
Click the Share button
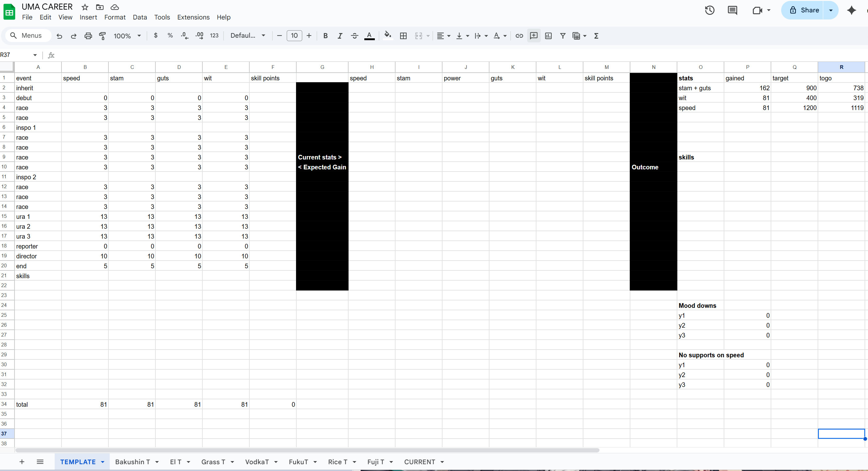[803, 10]
